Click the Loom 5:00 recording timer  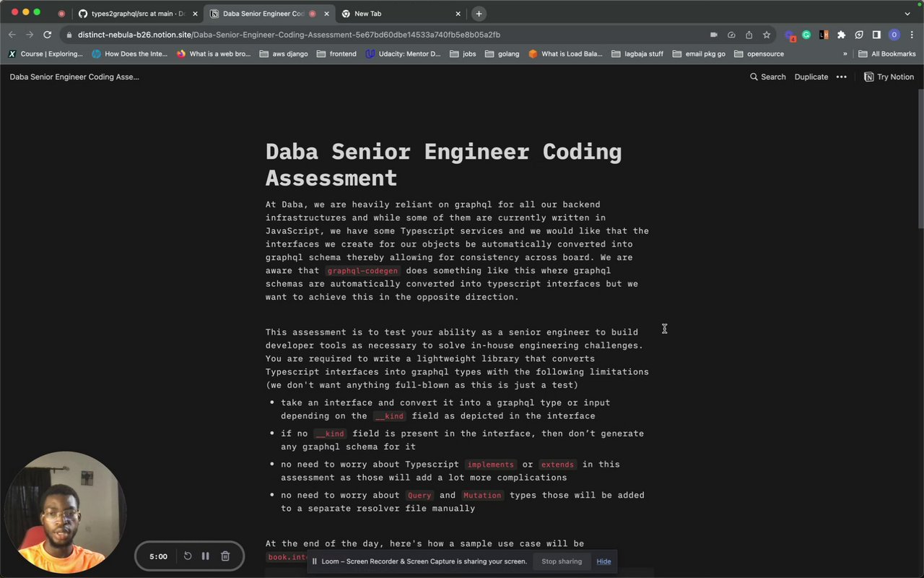(158, 556)
